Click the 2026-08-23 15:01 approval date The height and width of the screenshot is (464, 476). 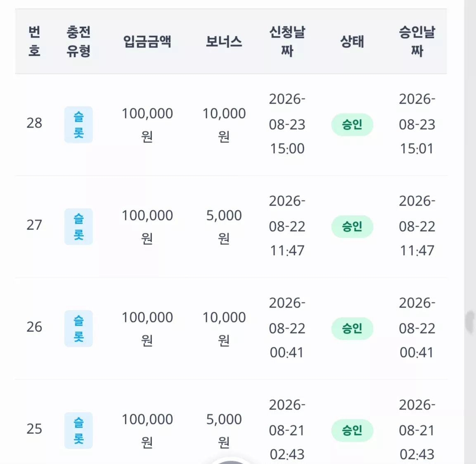click(417, 124)
